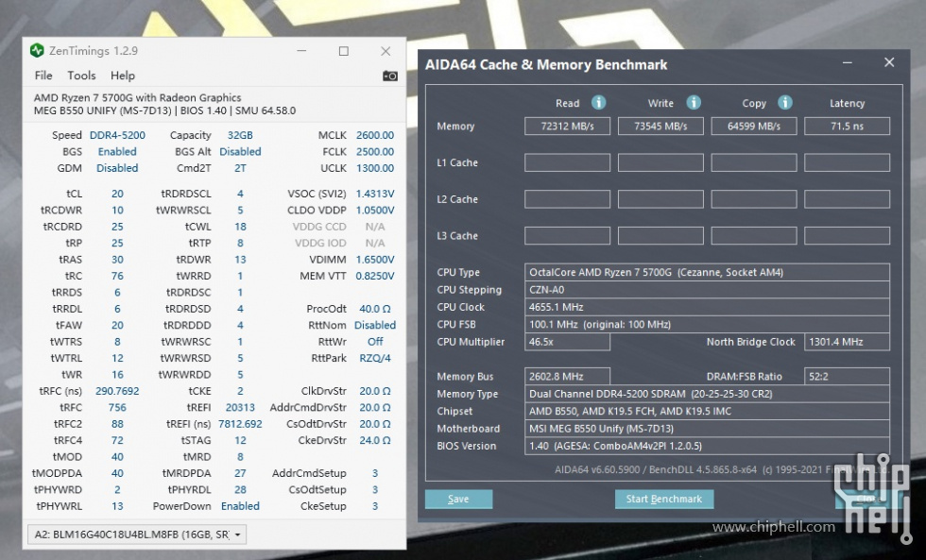Click the CLDO VDDP value 1.0500V

tap(375, 210)
